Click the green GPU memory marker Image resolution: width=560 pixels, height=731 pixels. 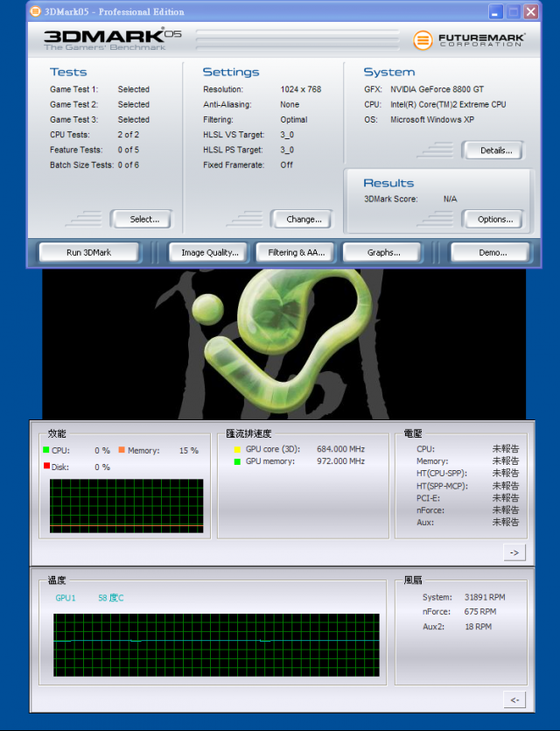click(x=237, y=462)
